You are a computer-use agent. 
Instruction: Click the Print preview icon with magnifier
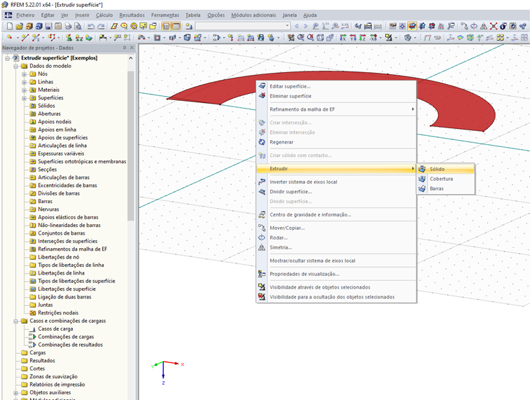pos(78,26)
